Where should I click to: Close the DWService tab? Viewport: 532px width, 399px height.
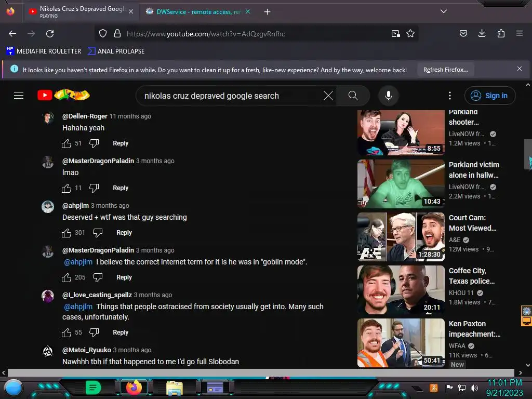pos(248,11)
